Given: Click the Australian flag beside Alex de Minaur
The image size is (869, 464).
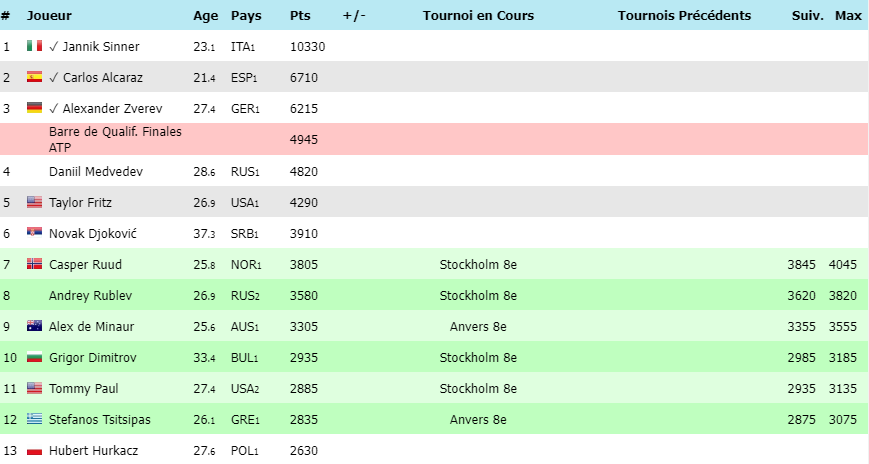Looking at the screenshot, I should coord(34,326).
